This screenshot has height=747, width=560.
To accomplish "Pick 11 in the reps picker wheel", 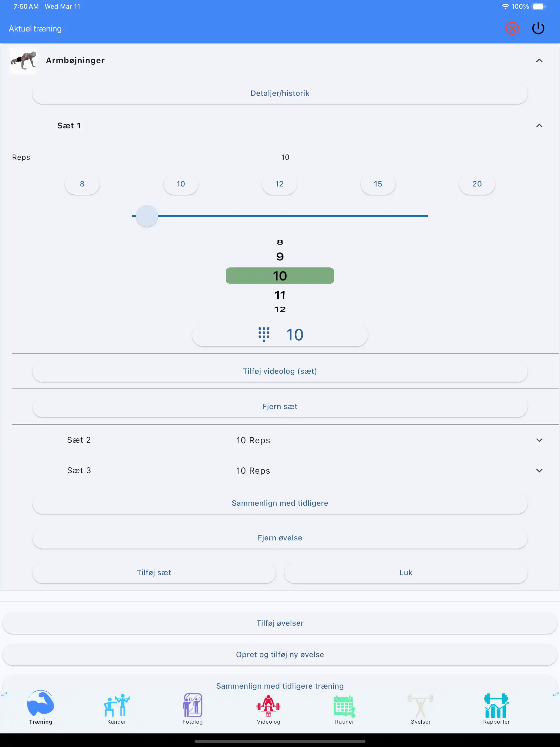I will pyautogui.click(x=280, y=296).
